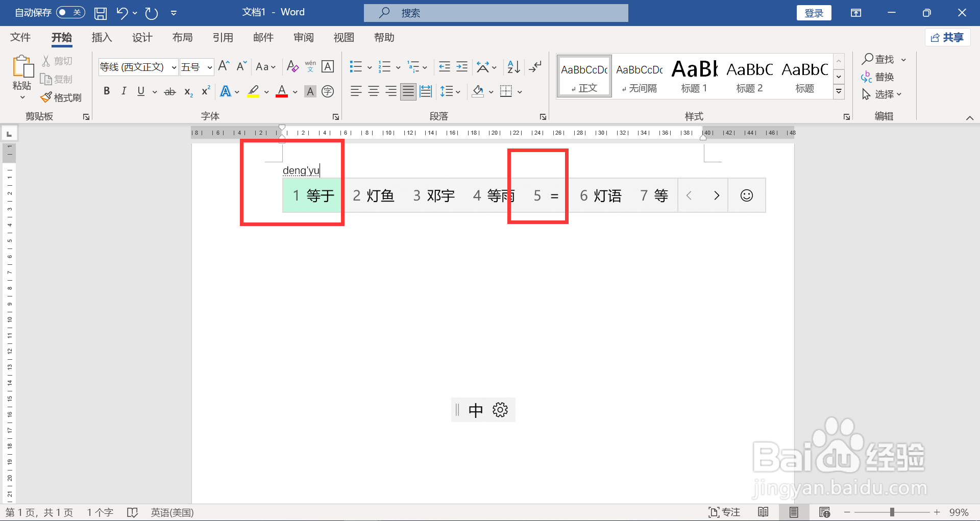This screenshot has height=521, width=980.
Task: Apply red font color
Action: click(282, 91)
